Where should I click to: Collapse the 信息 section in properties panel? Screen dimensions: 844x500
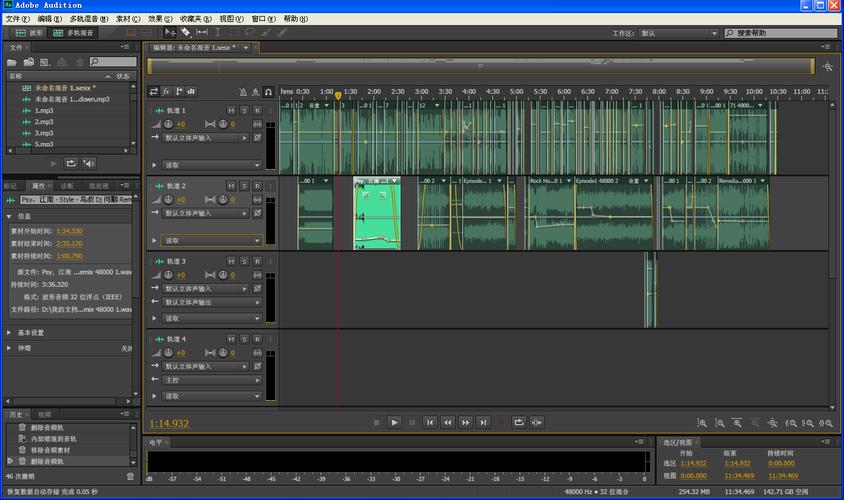[x=10, y=216]
